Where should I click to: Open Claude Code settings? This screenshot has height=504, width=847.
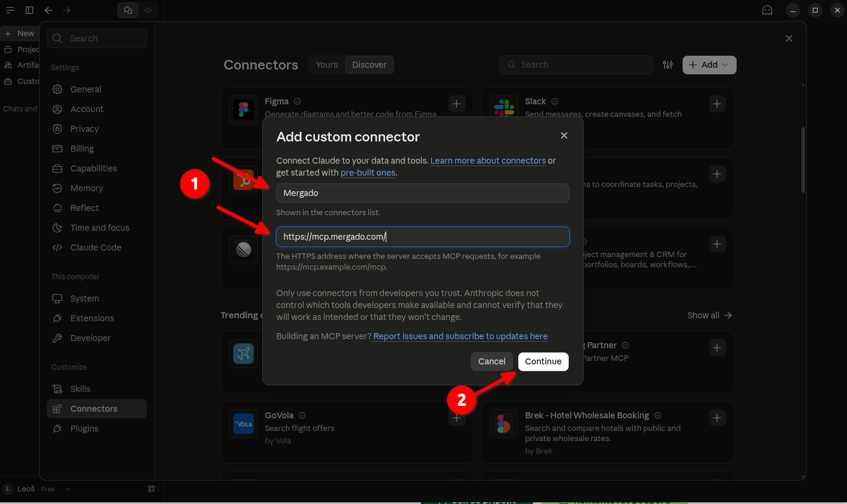(97, 248)
